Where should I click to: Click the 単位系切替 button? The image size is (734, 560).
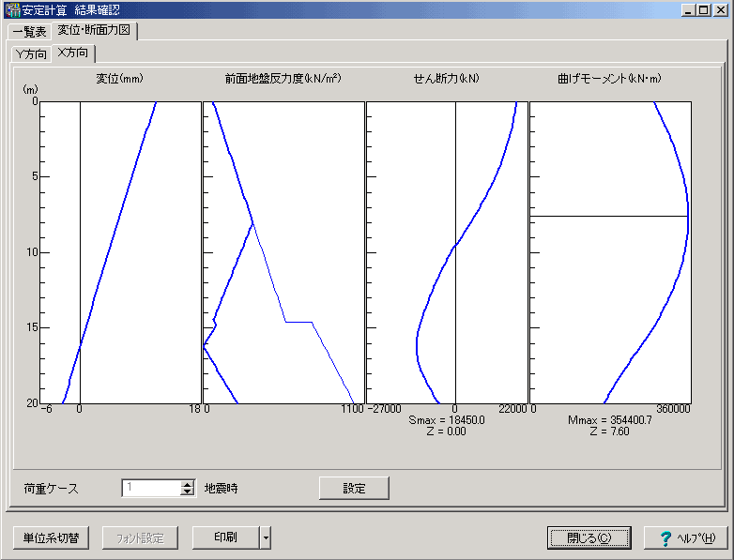pyautogui.click(x=52, y=537)
